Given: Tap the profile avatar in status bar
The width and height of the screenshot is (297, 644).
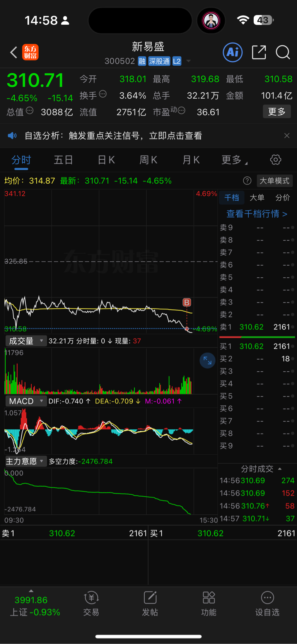Looking at the screenshot, I should (x=211, y=20).
